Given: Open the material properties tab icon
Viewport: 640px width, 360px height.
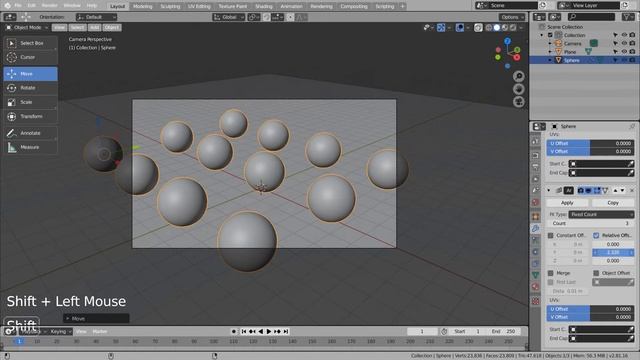Looking at the screenshot, I should pos(536,287).
